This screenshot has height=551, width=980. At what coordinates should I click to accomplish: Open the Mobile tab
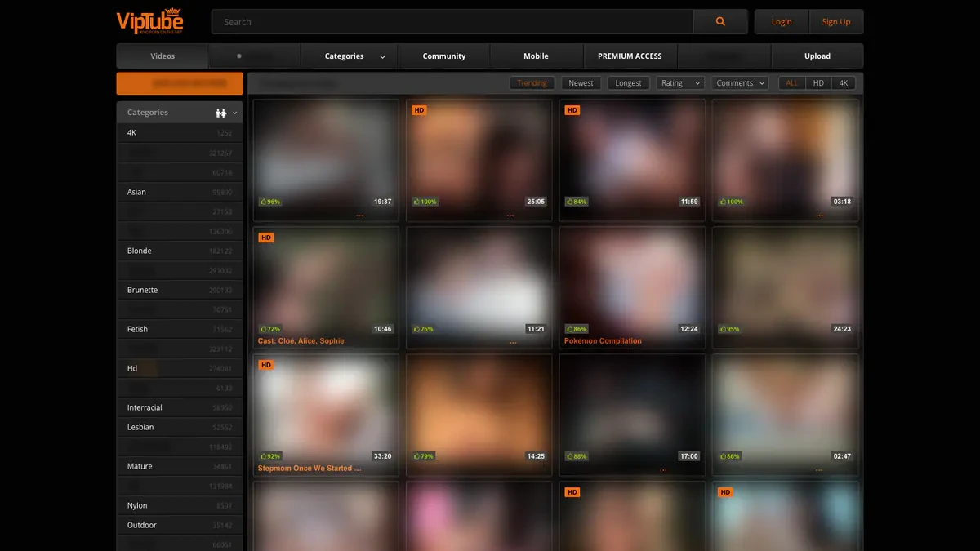click(x=536, y=56)
